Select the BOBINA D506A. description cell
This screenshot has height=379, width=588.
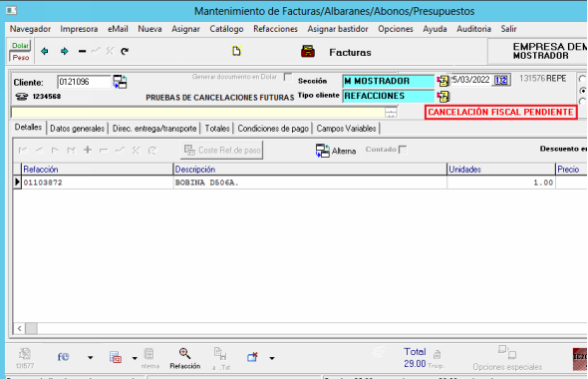pyautogui.click(x=310, y=183)
